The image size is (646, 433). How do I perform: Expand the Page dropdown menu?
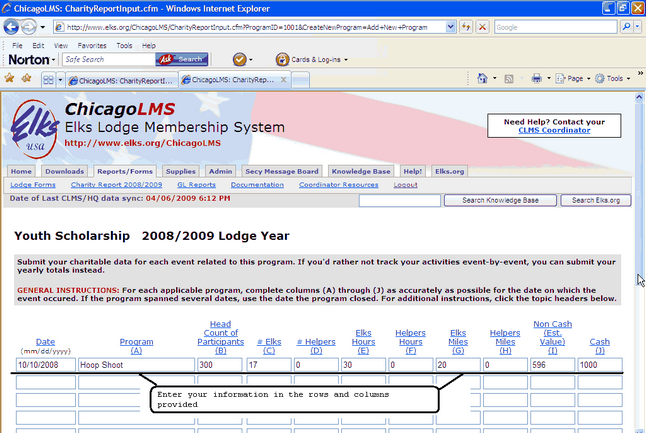[574, 78]
